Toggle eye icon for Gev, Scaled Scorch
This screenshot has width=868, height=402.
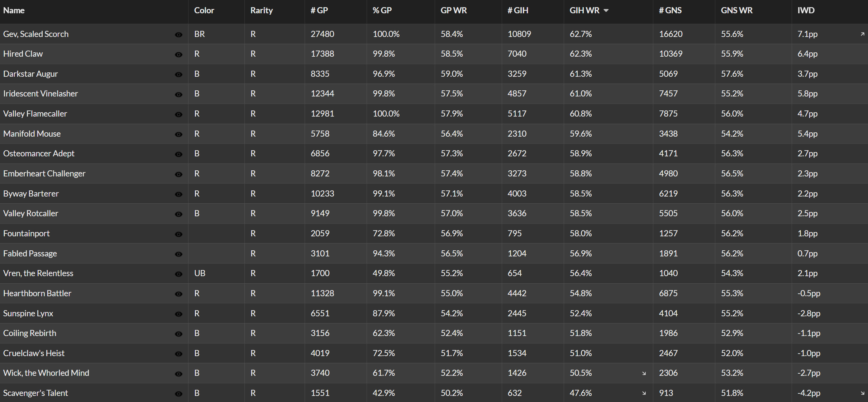point(178,35)
